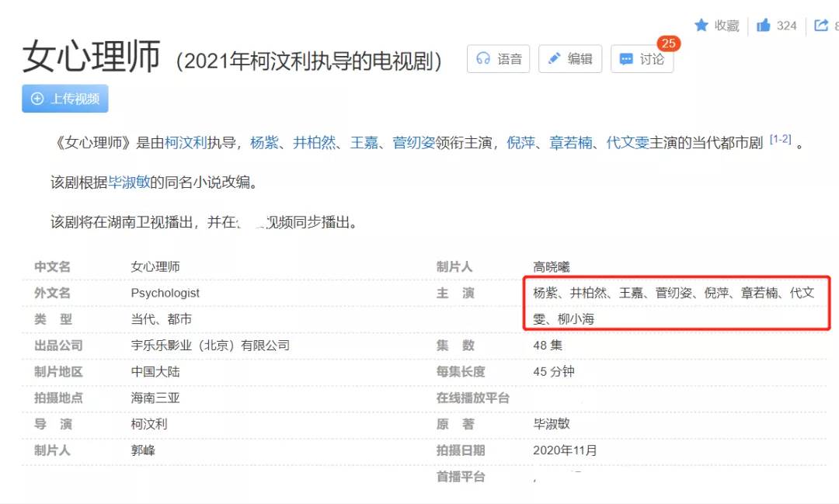839x504 pixels.
Task: Click the value 48 集
Action: [x=548, y=345]
